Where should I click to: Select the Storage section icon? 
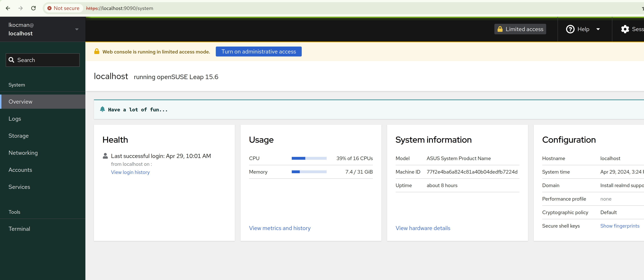coord(19,136)
